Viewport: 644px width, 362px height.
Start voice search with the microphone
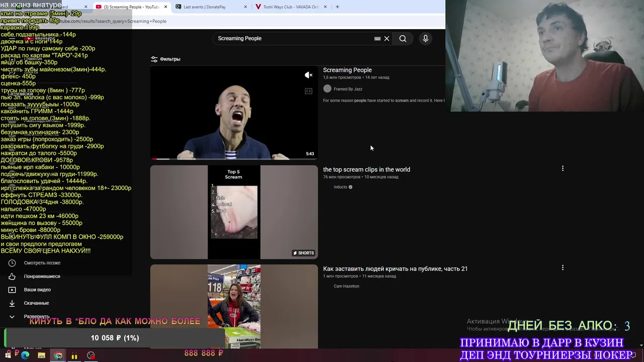425,39
